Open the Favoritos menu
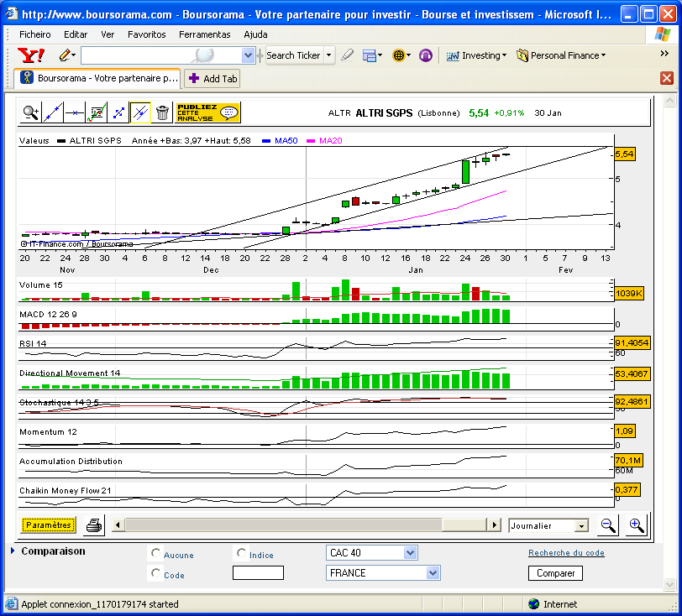Viewport: 682px width, 616px height. [147, 34]
